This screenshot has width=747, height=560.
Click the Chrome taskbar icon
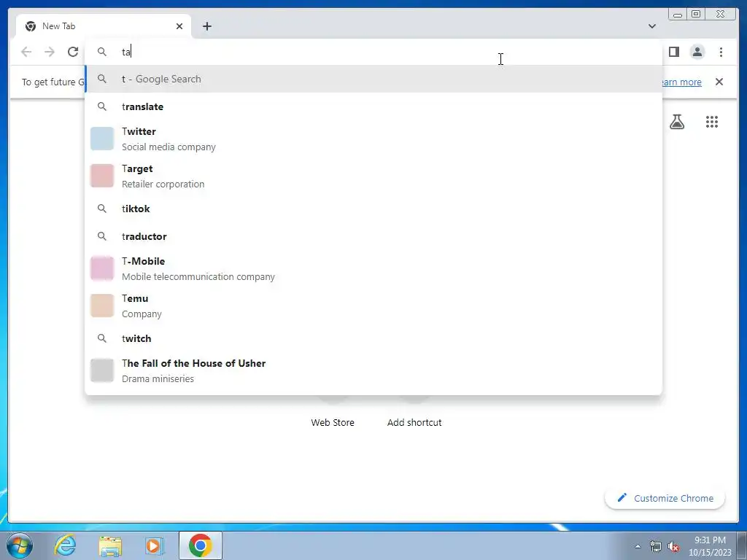pyautogui.click(x=201, y=545)
